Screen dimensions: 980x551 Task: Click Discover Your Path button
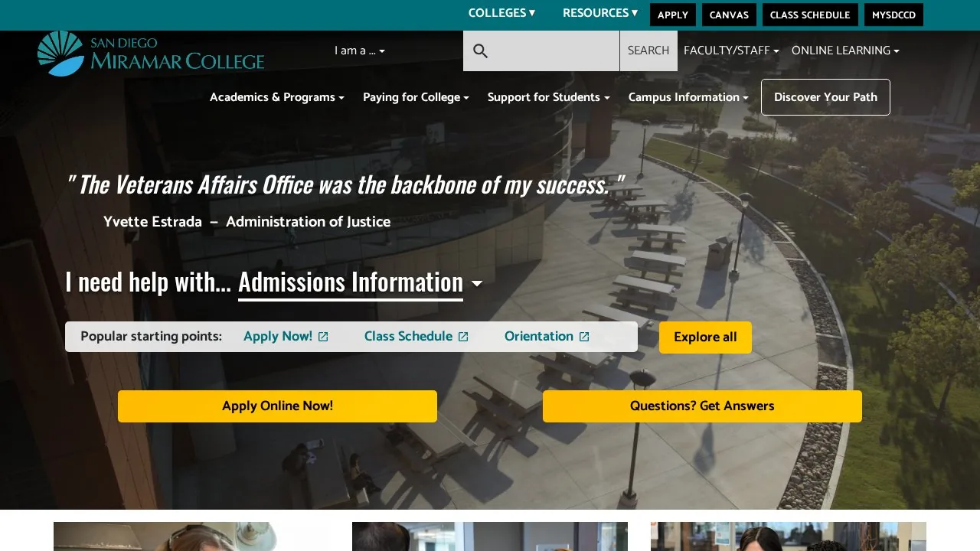(825, 97)
